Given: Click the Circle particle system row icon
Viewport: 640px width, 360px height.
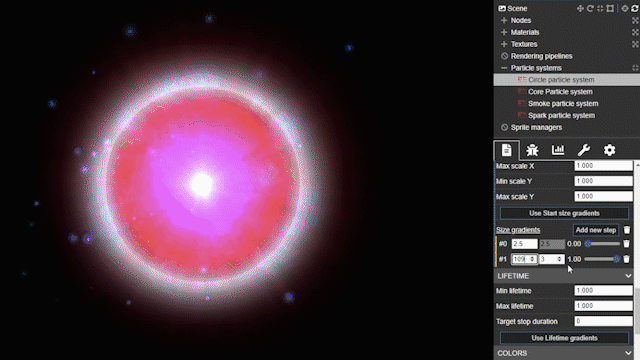Looking at the screenshot, I should [x=522, y=80].
